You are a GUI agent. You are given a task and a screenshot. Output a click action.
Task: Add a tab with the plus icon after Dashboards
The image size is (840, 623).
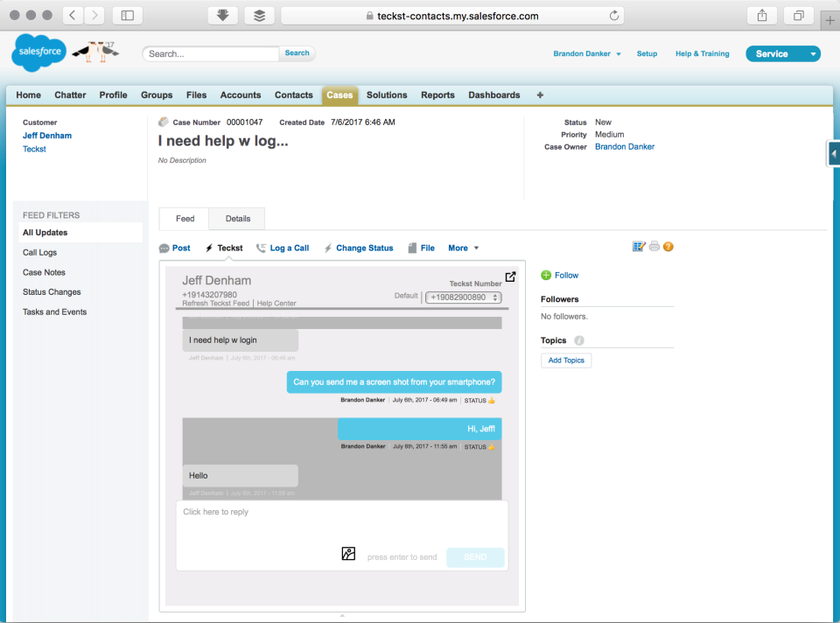pos(540,94)
